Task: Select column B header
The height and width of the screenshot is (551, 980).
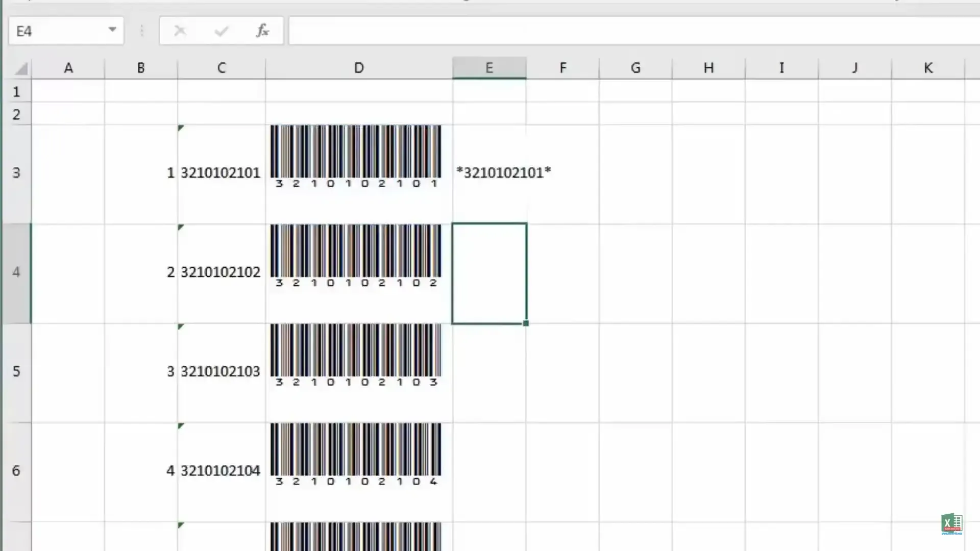Action: click(x=141, y=68)
